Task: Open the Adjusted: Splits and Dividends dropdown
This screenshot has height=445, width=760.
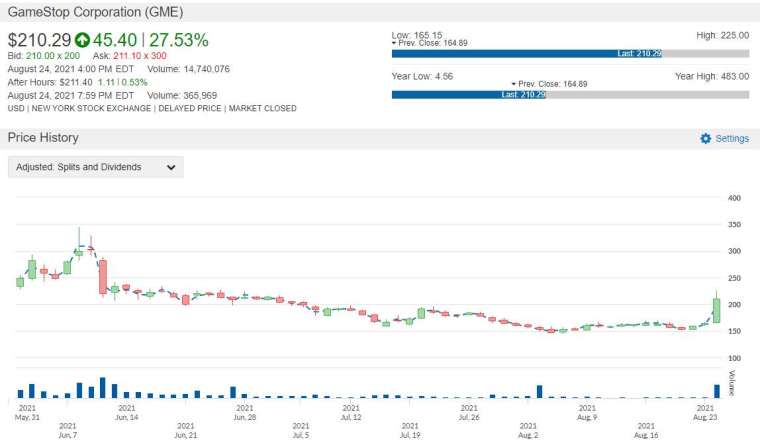Action: [96, 167]
